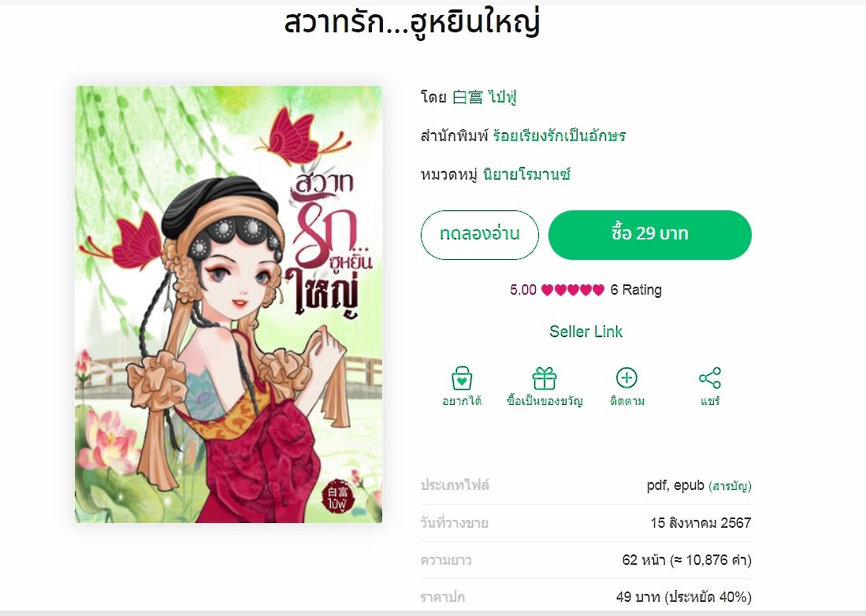Image resolution: width=866 pixels, height=616 pixels.
Task: Click the gift box icon to buy as a gift
Action: tap(544, 379)
